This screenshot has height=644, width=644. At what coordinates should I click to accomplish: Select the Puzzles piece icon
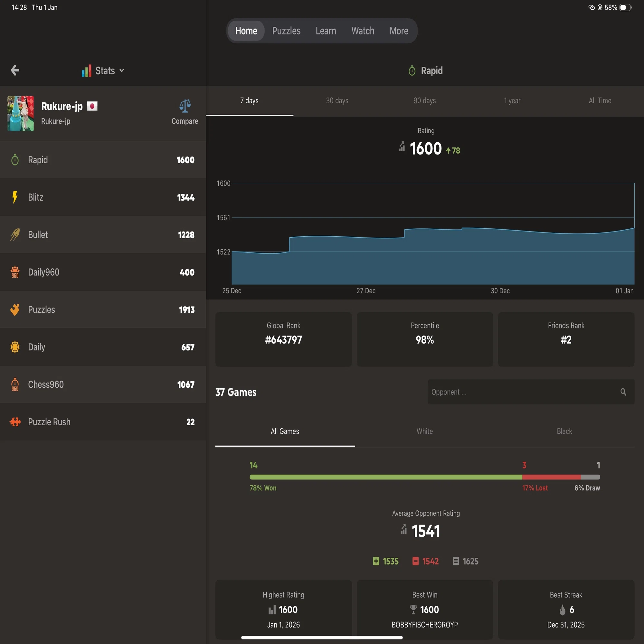coord(15,310)
